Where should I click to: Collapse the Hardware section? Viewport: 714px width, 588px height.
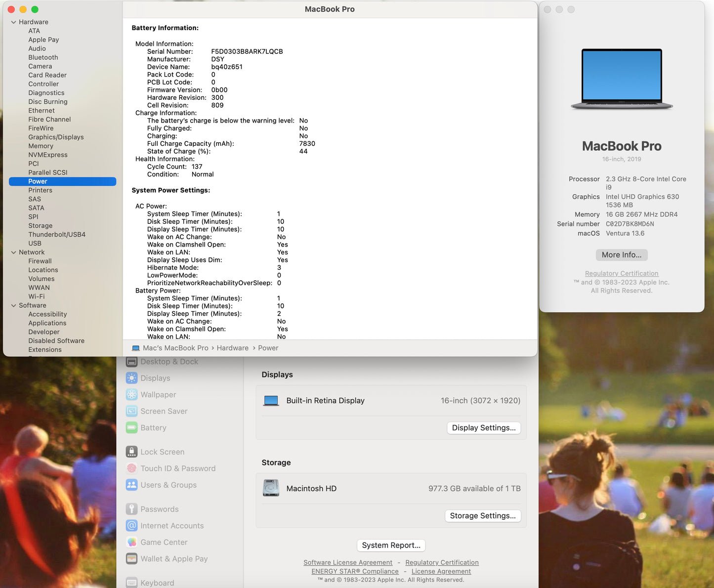tap(13, 22)
